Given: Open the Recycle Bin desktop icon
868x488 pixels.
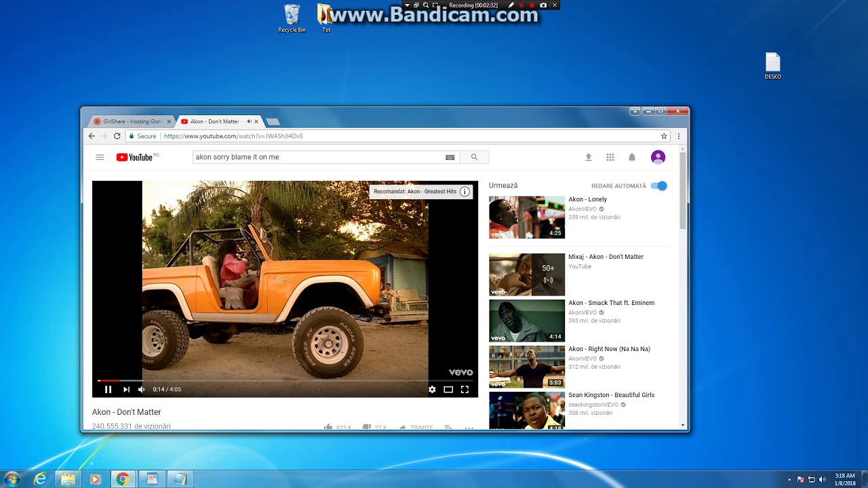Looking at the screenshot, I should [292, 18].
